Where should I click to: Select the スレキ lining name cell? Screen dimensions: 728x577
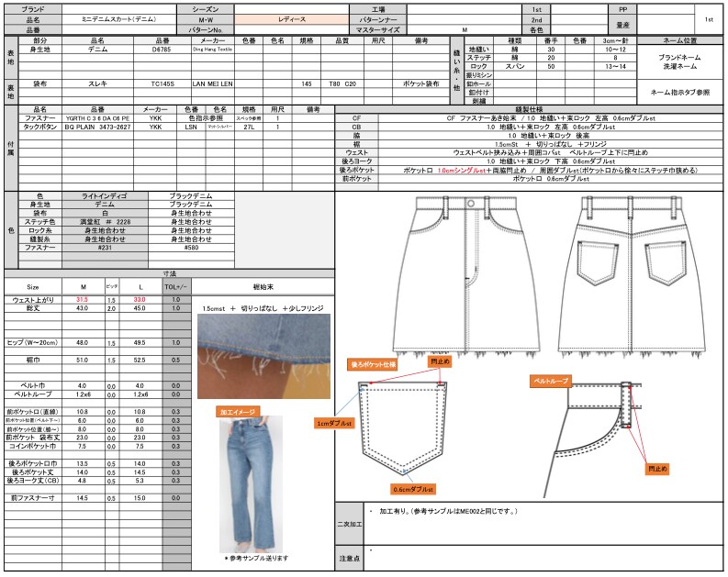click(x=97, y=84)
